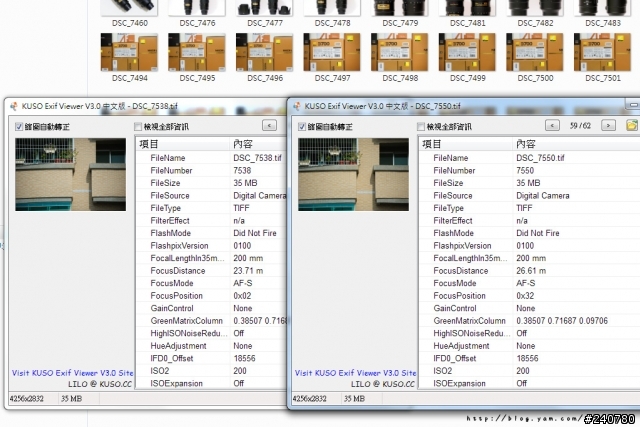The width and height of the screenshot is (640, 427).
Task: Select FocusDistance row showing 26.61 m
Action: (529, 271)
